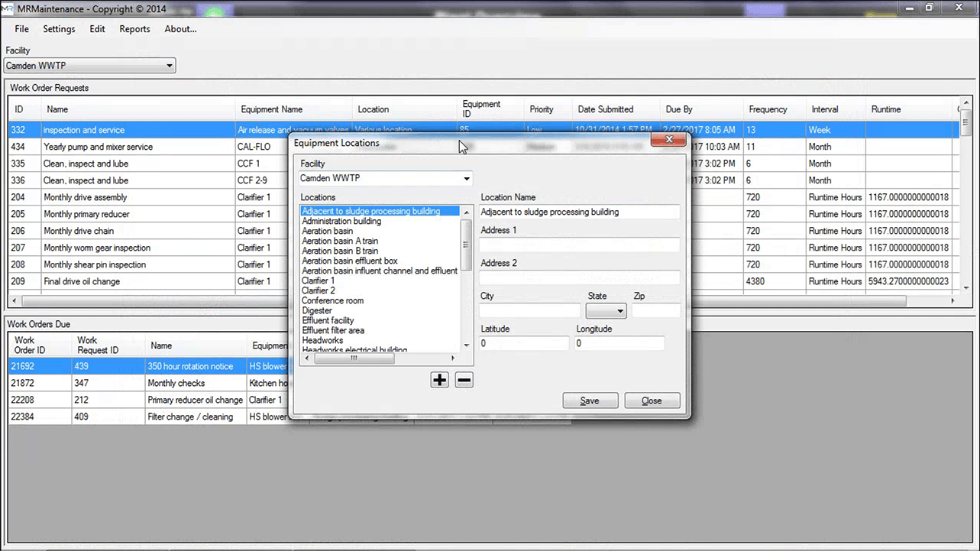This screenshot has width=980, height=551.
Task: Click the Latitude input field
Action: [524, 344]
